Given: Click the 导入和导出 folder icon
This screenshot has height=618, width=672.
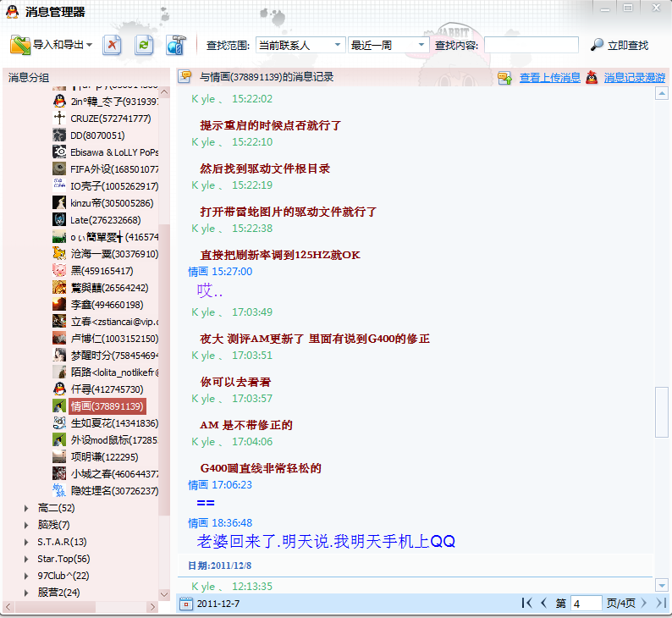Looking at the screenshot, I should pos(20,45).
